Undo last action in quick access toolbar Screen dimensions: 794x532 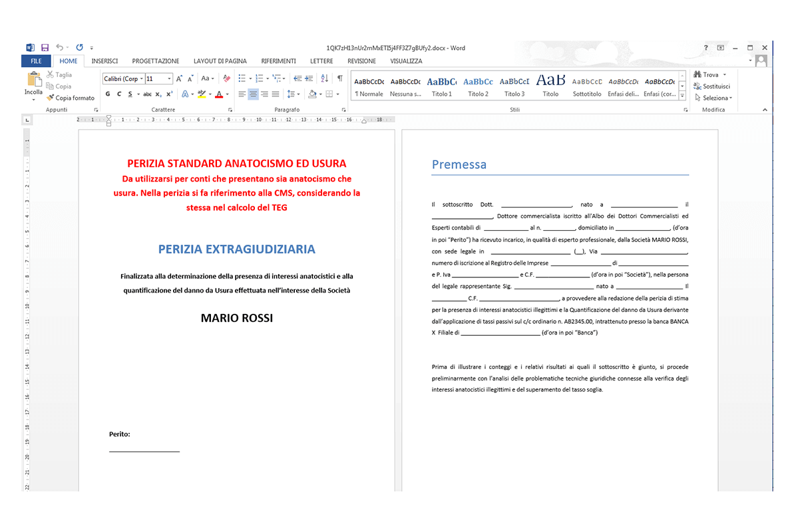[60, 48]
